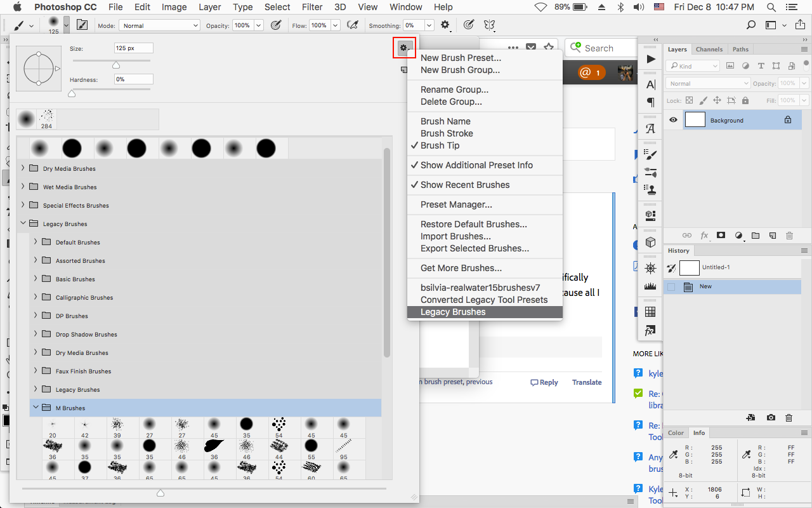
Task: Click the brush settings gear icon
Action: coord(403,48)
